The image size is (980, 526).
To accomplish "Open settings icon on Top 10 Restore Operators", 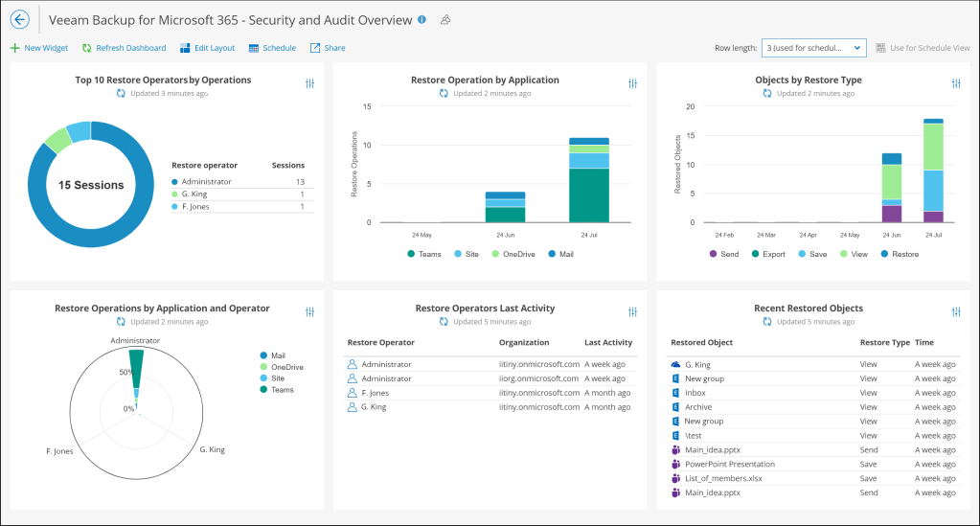I will [309, 84].
